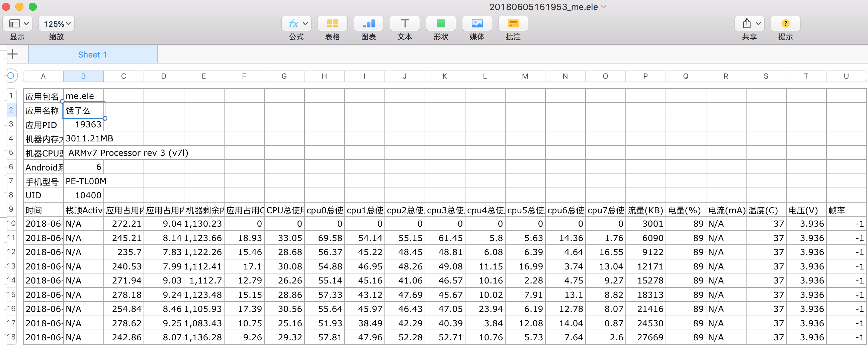Screen dimensions: 868x345
Task: Select column P header
Action: (x=645, y=76)
